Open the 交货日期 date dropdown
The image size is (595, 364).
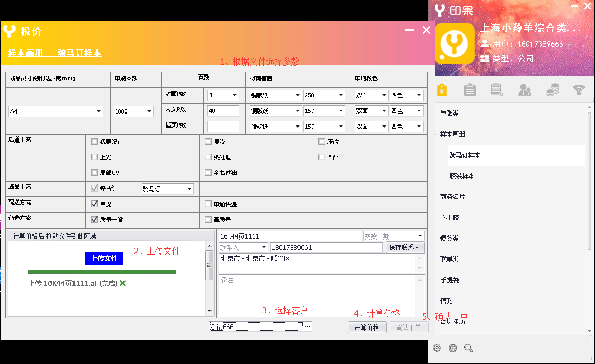click(x=420, y=236)
